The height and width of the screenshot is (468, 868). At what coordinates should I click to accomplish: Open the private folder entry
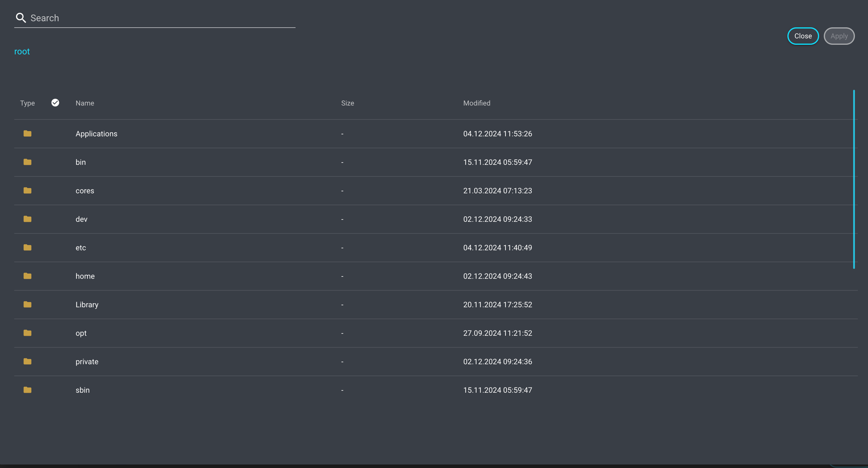[87, 362]
